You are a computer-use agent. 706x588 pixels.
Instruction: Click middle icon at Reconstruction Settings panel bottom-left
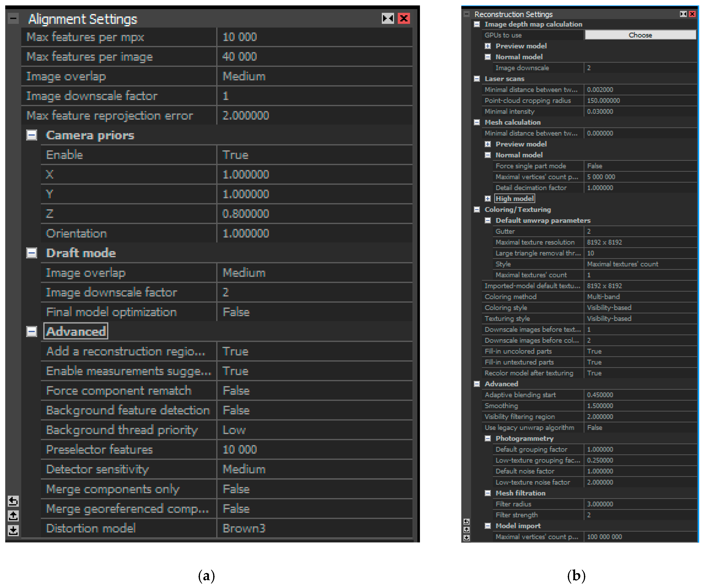466,530
